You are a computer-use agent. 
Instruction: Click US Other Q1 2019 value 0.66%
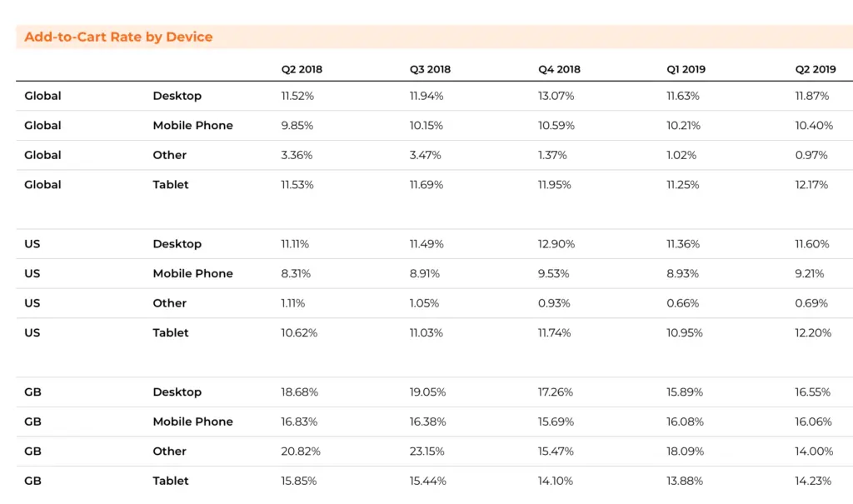pyautogui.click(x=683, y=303)
